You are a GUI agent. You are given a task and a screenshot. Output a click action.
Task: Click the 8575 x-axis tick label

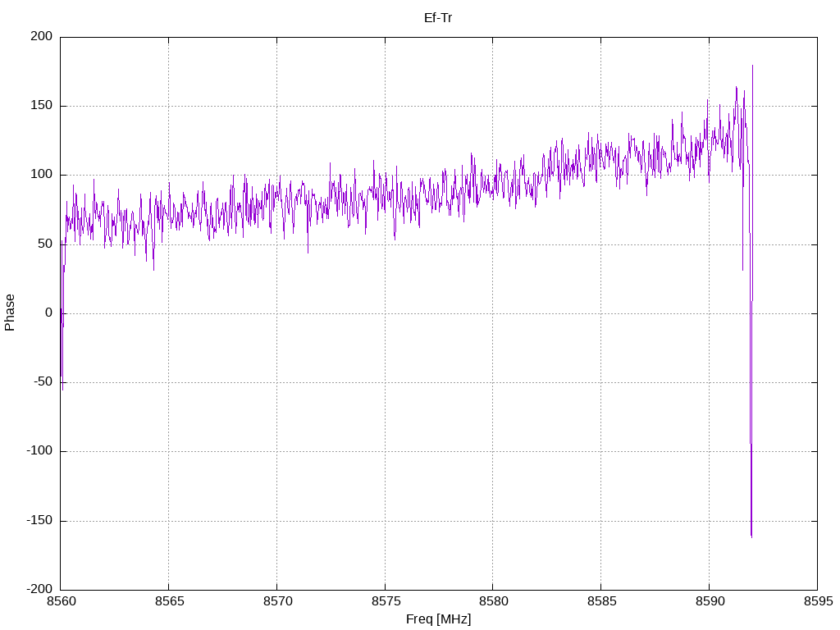tap(385, 602)
